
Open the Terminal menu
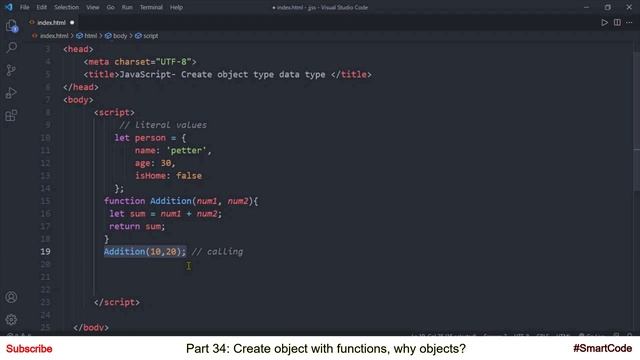click(151, 7)
